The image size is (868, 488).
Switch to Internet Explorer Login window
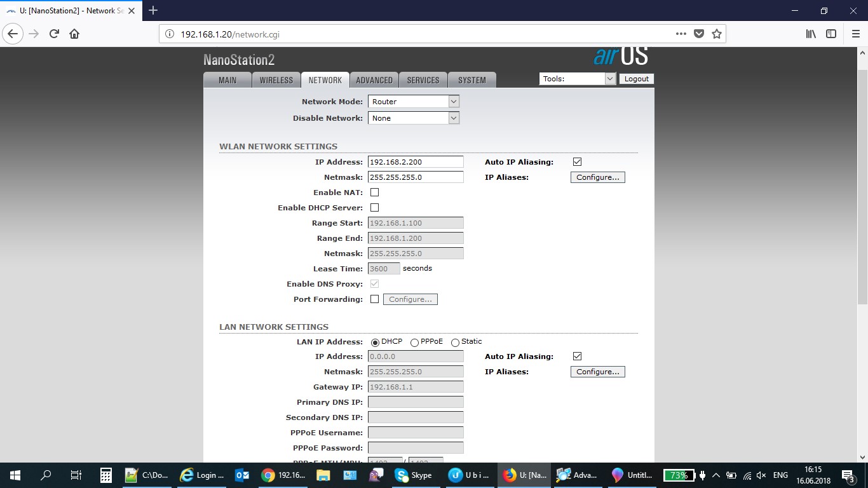coord(203,475)
